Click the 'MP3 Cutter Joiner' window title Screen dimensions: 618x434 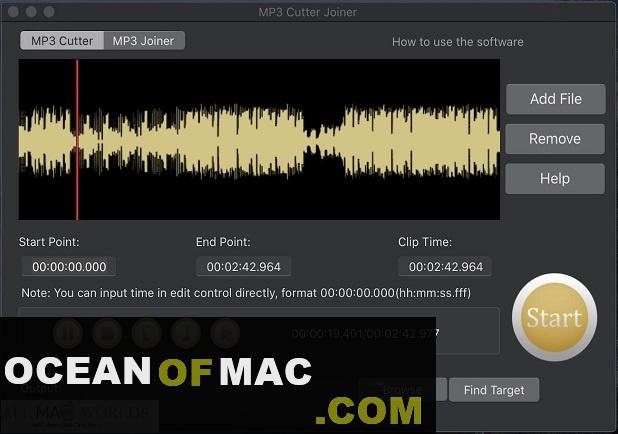click(308, 12)
